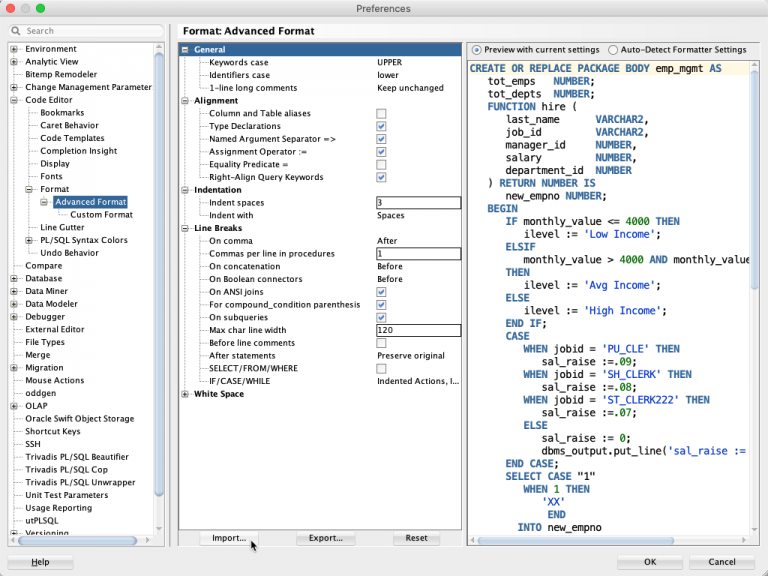Open Shortcut Keys preferences
Viewport: 768px width, 576px height.
[53, 431]
